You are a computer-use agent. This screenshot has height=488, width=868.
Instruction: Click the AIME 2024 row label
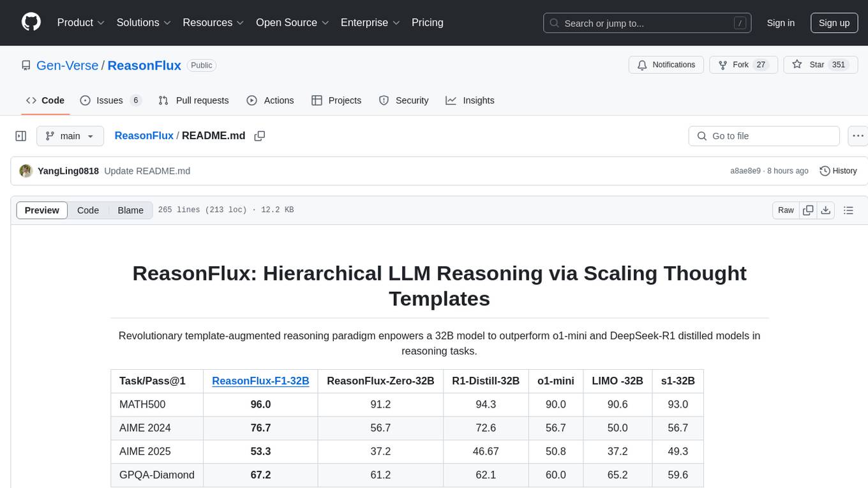coord(145,428)
